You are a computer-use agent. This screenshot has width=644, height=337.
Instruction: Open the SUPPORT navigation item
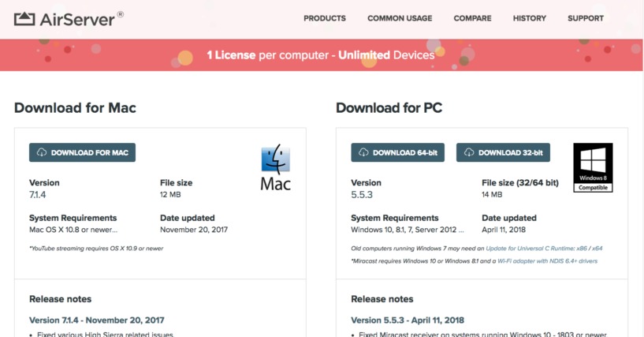(586, 18)
